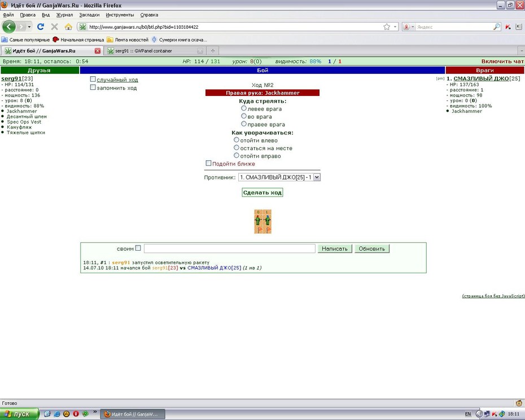Launch ICQ green flower from quick launch
Screen dimensions: 525x420
85,414
